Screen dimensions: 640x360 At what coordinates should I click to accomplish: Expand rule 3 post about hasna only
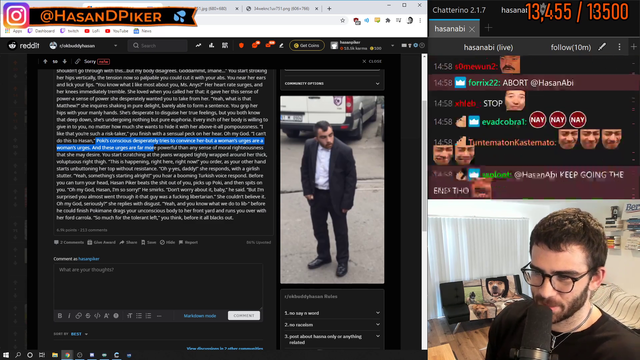tap(332, 339)
